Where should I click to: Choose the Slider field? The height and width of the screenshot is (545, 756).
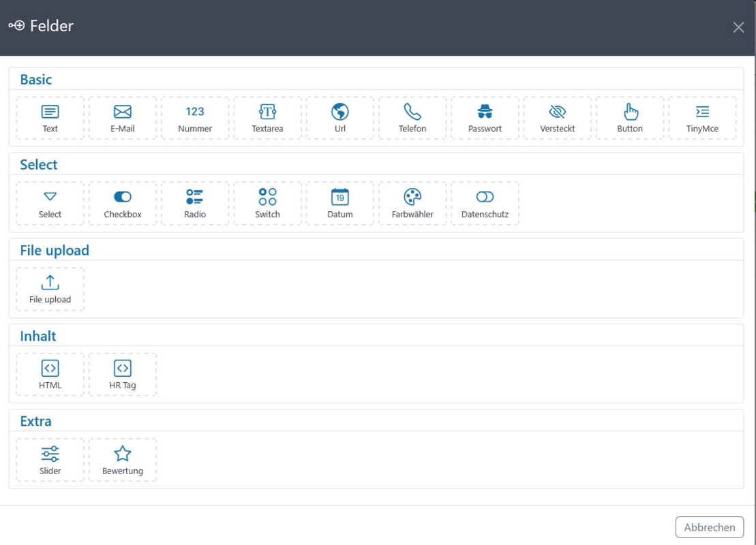coord(50,460)
